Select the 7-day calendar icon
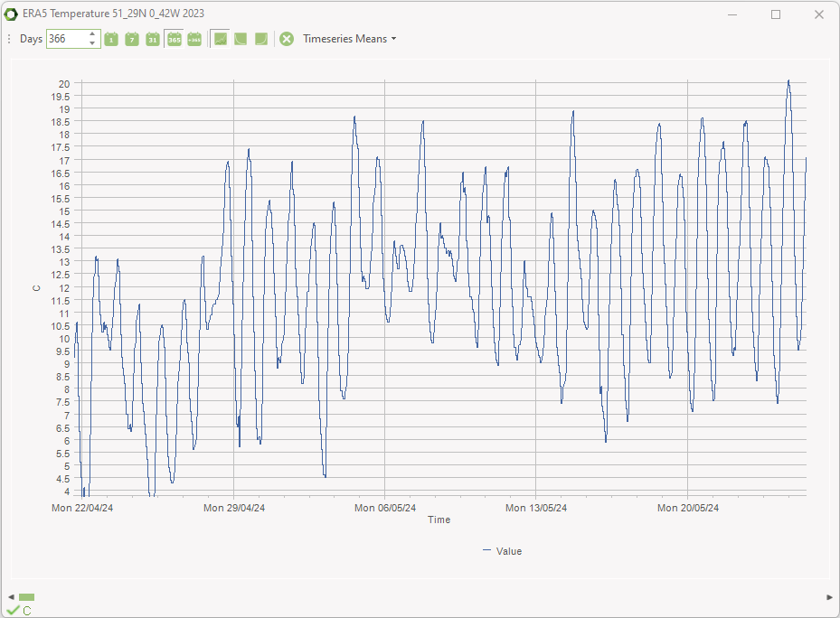The width and height of the screenshot is (840, 618). [x=132, y=39]
